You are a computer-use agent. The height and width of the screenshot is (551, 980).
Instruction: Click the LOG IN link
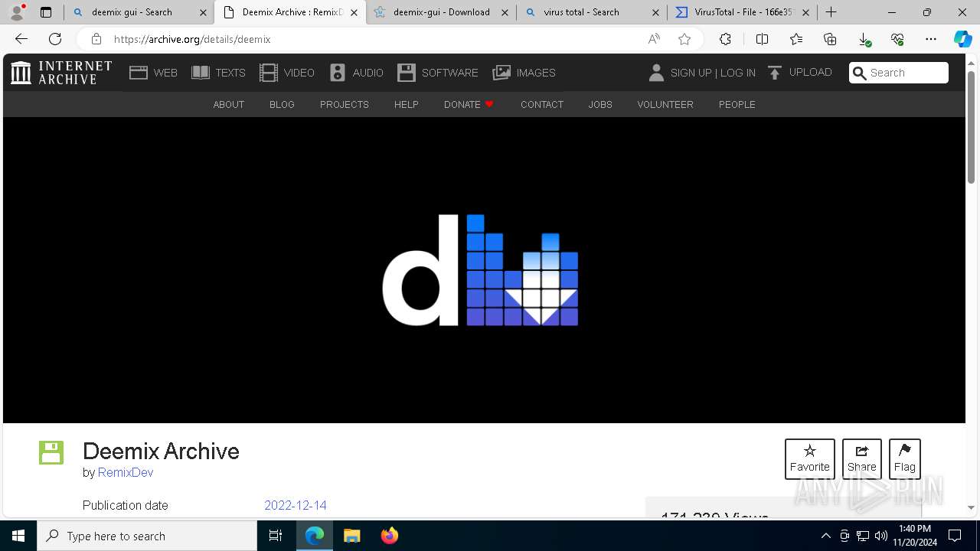coord(738,73)
